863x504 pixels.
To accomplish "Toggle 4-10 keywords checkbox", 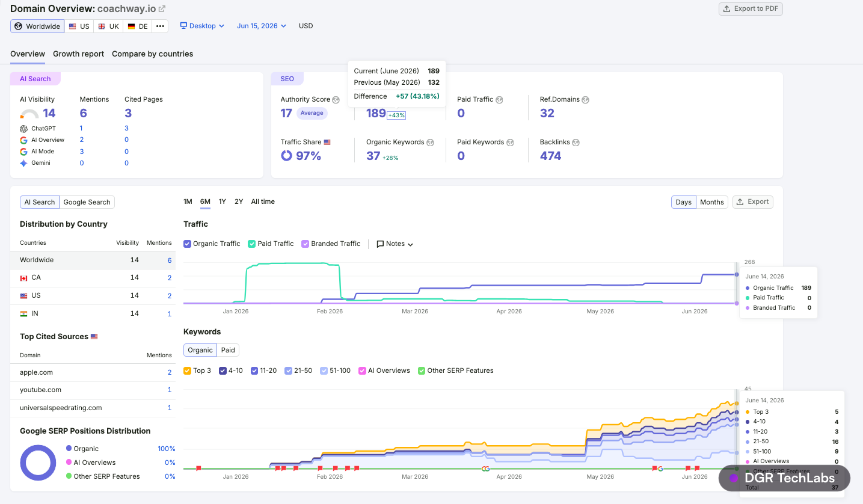I will pos(223,371).
